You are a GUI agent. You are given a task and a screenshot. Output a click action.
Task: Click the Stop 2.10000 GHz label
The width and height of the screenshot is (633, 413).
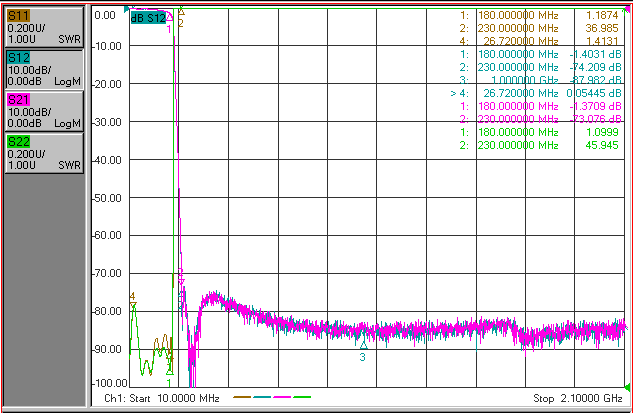[x=578, y=398]
